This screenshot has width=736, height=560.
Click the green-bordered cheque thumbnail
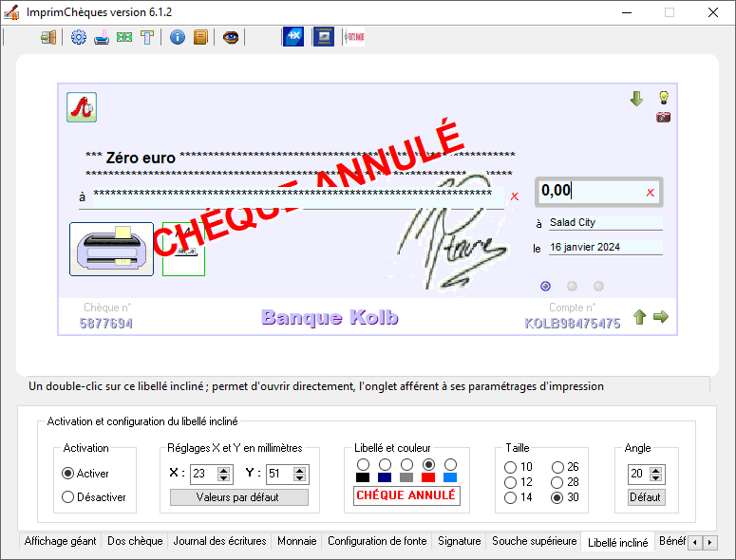183,249
